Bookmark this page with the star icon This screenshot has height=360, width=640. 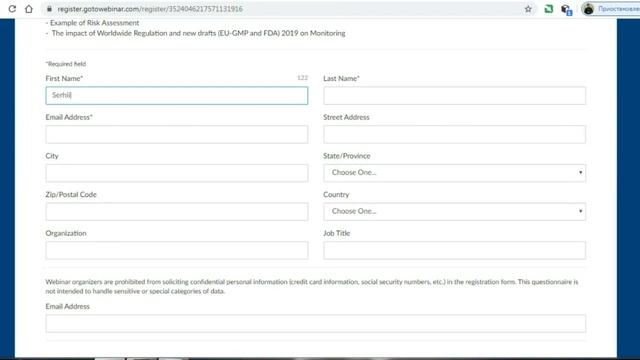(528, 9)
